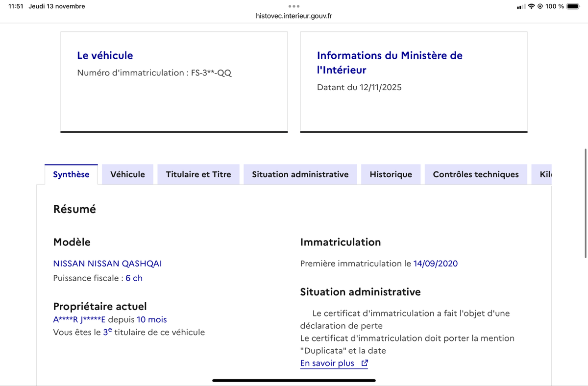The width and height of the screenshot is (588, 386).
Task: Click the external link icon beside 'En savoir plus'
Action: [x=364, y=363]
